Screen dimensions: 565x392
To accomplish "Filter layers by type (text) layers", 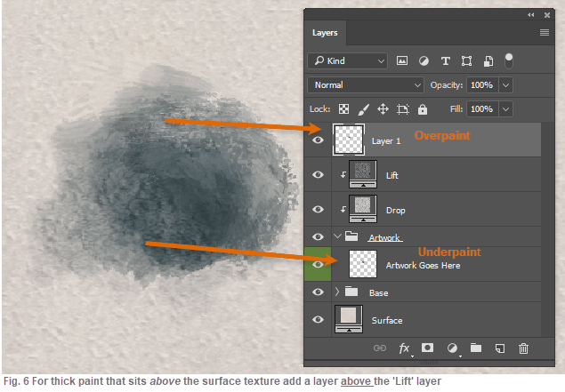I will click(445, 61).
